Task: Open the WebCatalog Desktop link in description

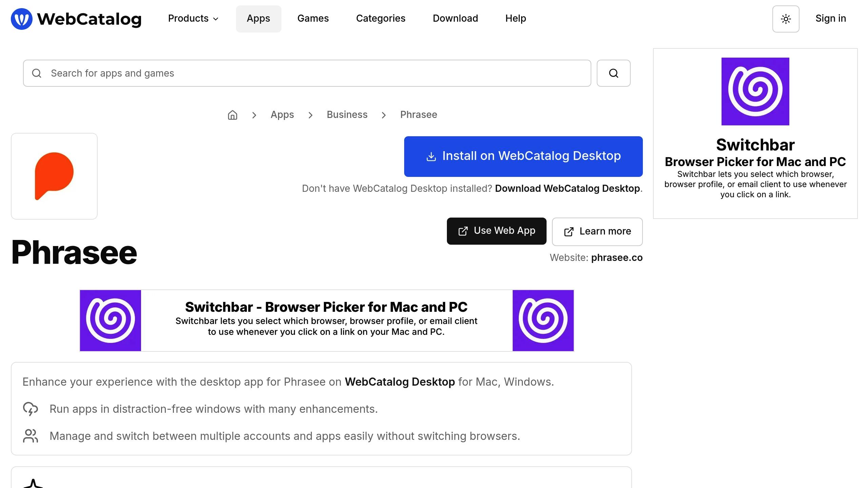Action: click(400, 382)
